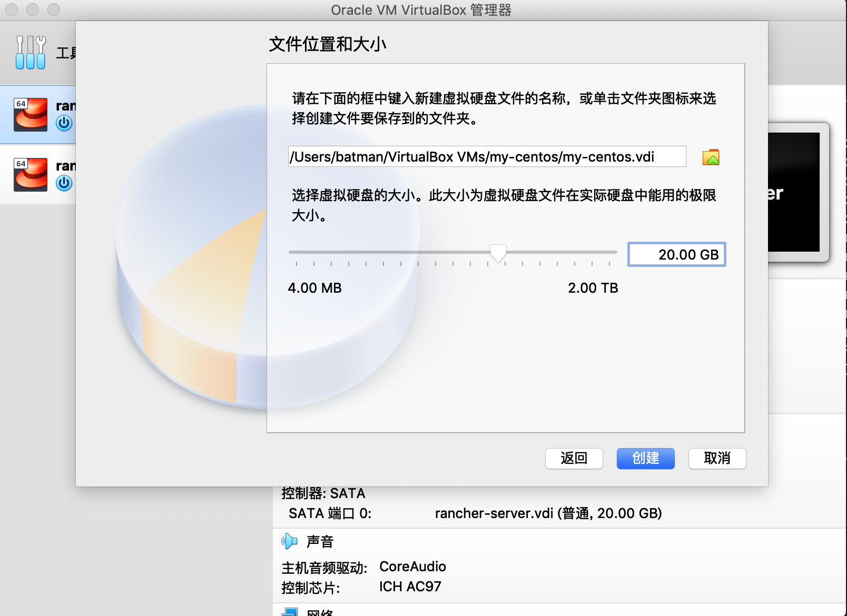The height and width of the screenshot is (616, 847).
Task: Click the 2.00 TB maximum size label
Action: 593,288
